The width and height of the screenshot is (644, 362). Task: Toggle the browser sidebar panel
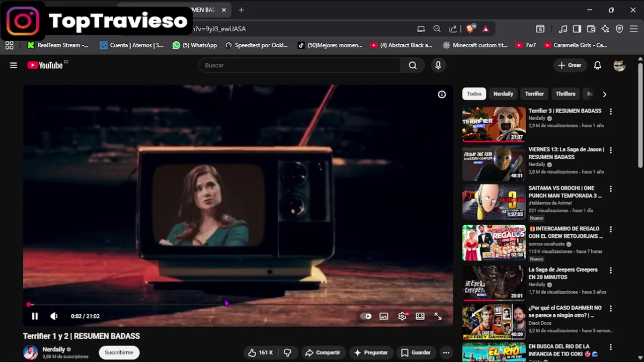click(577, 29)
